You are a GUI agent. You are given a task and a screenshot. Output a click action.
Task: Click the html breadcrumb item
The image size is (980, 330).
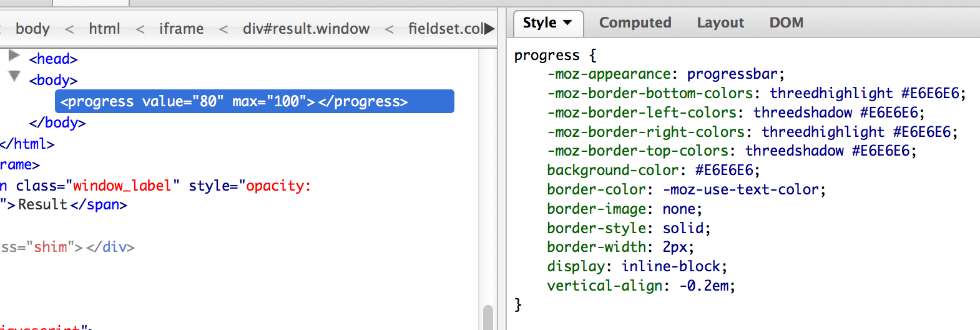(104, 29)
